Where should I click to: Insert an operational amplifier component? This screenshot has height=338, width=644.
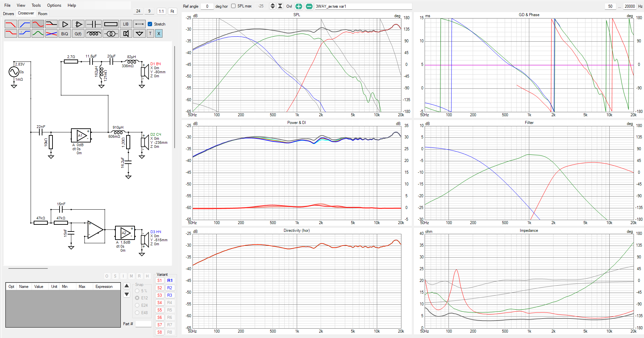[x=78, y=24]
